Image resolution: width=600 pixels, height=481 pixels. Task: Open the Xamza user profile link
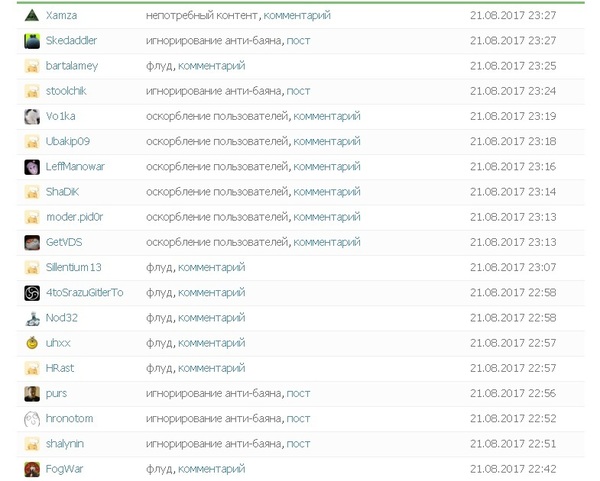62,16
